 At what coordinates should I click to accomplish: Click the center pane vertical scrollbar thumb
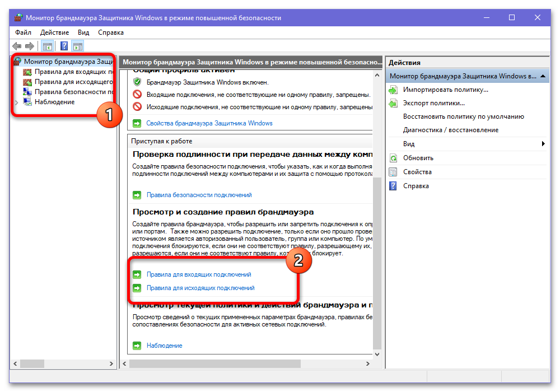click(x=377, y=263)
